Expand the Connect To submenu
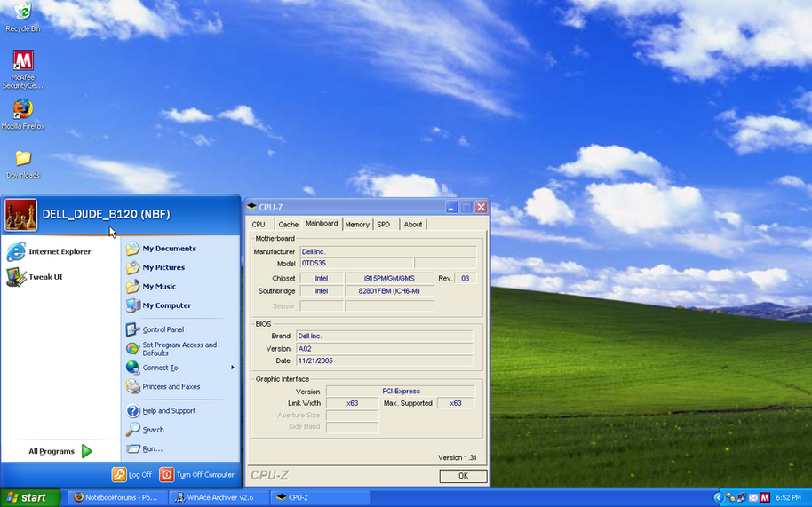The height and width of the screenshot is (507, 812). (180, 368)
